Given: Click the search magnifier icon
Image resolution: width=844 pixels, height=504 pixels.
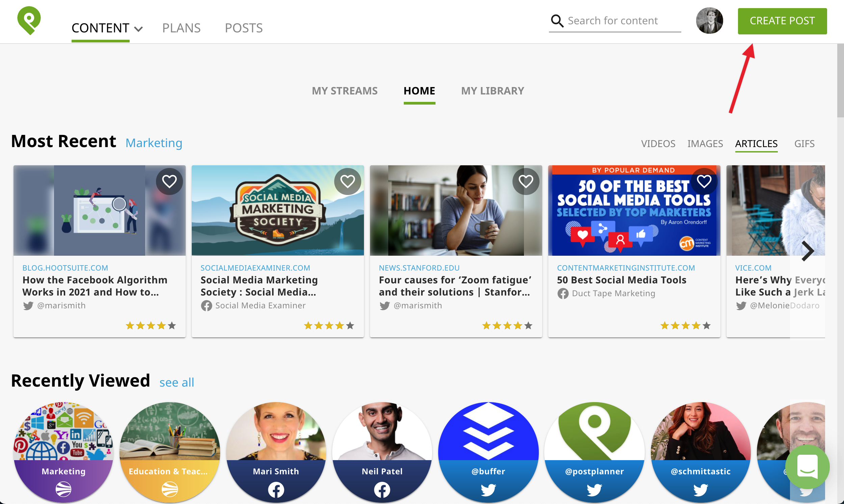Looking at the screenshot, I should click(557, 21).
